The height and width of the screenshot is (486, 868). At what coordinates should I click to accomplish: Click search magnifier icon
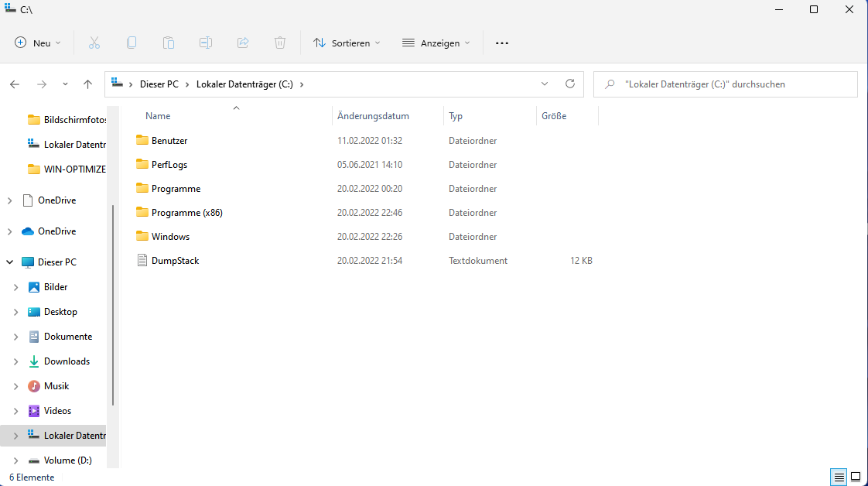pos(610,84)
